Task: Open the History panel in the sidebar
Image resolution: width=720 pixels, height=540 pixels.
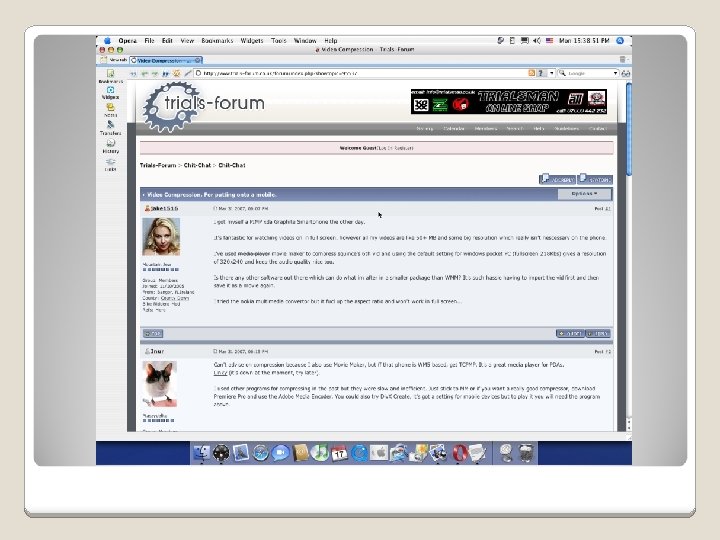Action: pos(110,146)
